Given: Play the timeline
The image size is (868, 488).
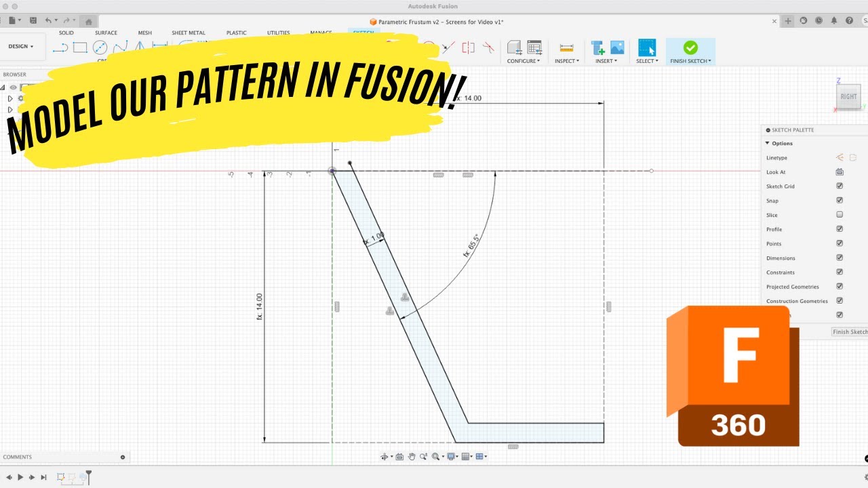Looking at the screenshot, I should [x=20, y=477].
